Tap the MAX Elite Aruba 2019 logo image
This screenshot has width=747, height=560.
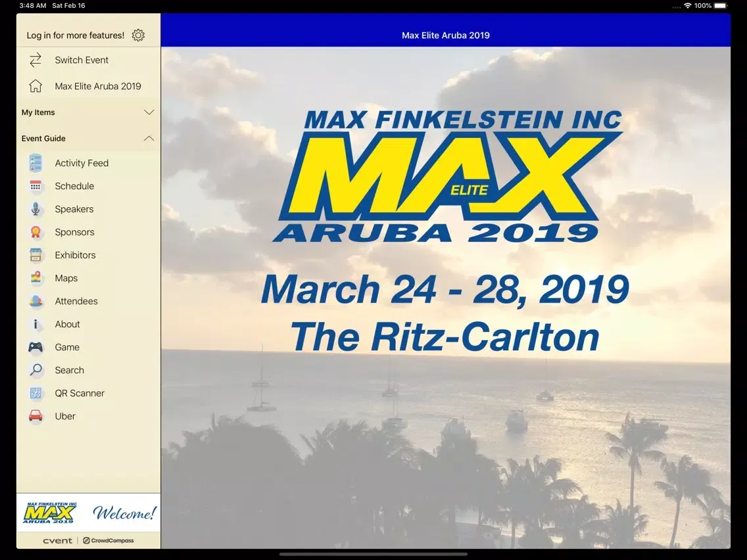(448, 176)
